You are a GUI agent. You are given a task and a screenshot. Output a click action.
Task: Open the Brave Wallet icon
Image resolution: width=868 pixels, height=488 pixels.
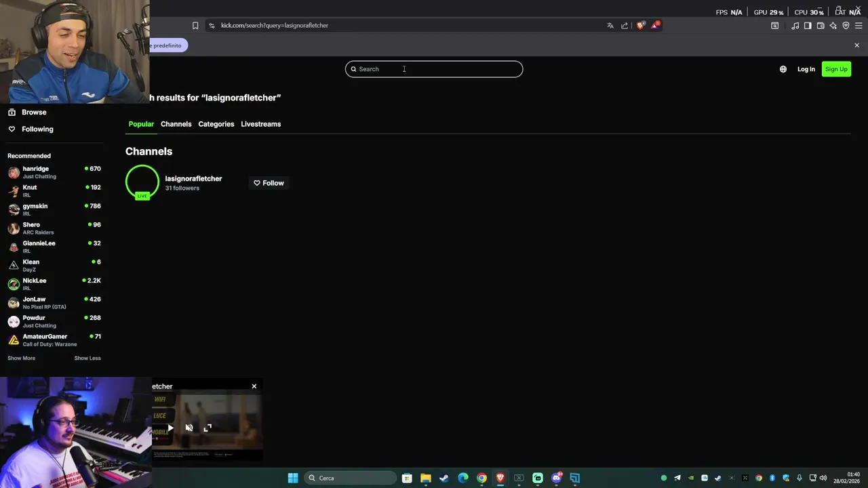pos(821,25)
